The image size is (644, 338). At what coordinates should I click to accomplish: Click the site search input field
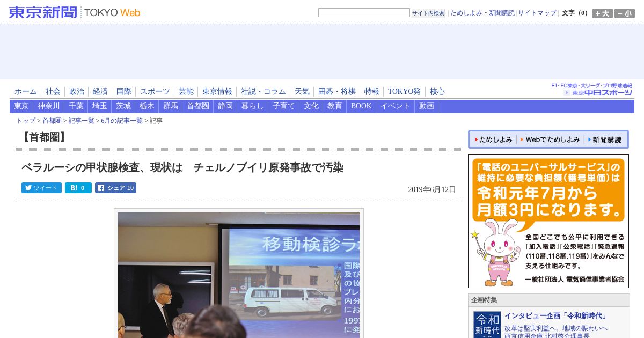(364, 13)
